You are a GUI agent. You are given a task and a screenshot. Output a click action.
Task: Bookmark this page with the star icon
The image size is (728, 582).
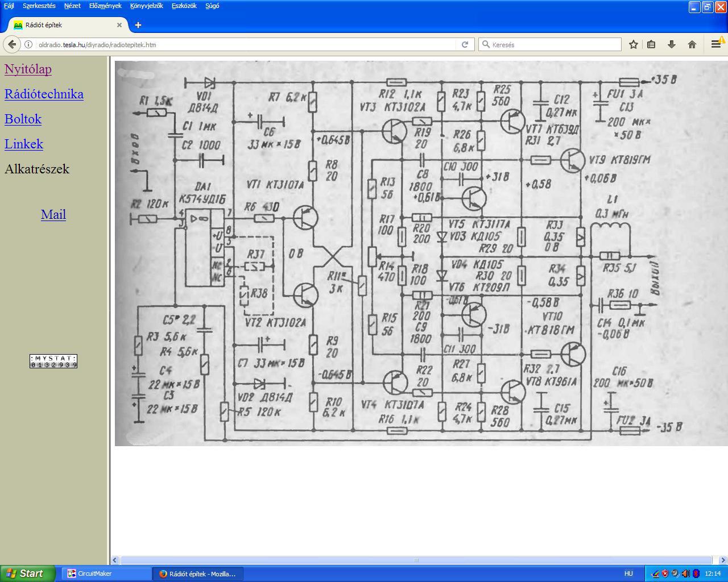tap(633, 44)
